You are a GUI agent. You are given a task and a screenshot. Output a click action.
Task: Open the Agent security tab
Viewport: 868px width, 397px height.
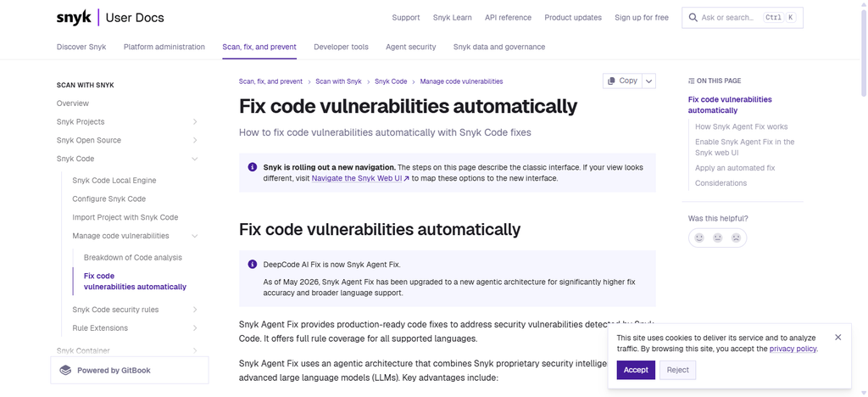(411, 47)
